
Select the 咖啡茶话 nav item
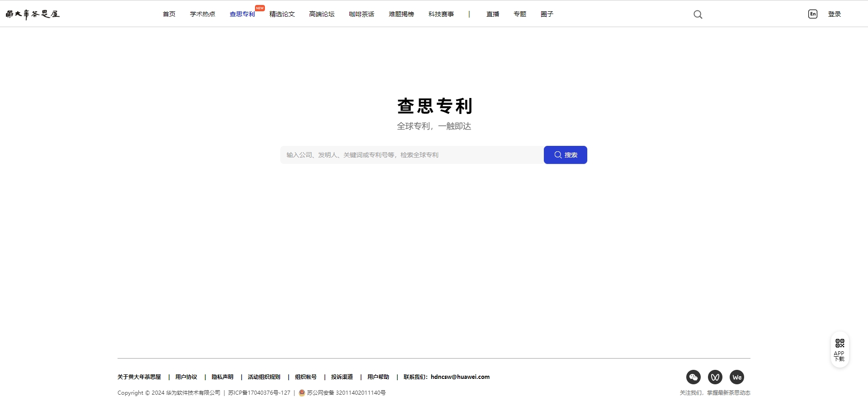pos(361,14)
